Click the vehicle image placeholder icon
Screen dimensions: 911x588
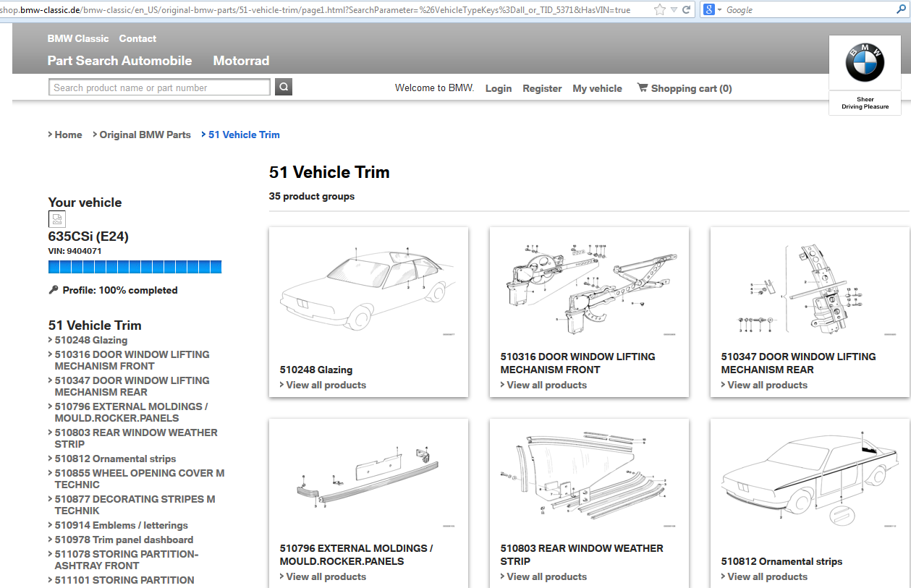56,219
